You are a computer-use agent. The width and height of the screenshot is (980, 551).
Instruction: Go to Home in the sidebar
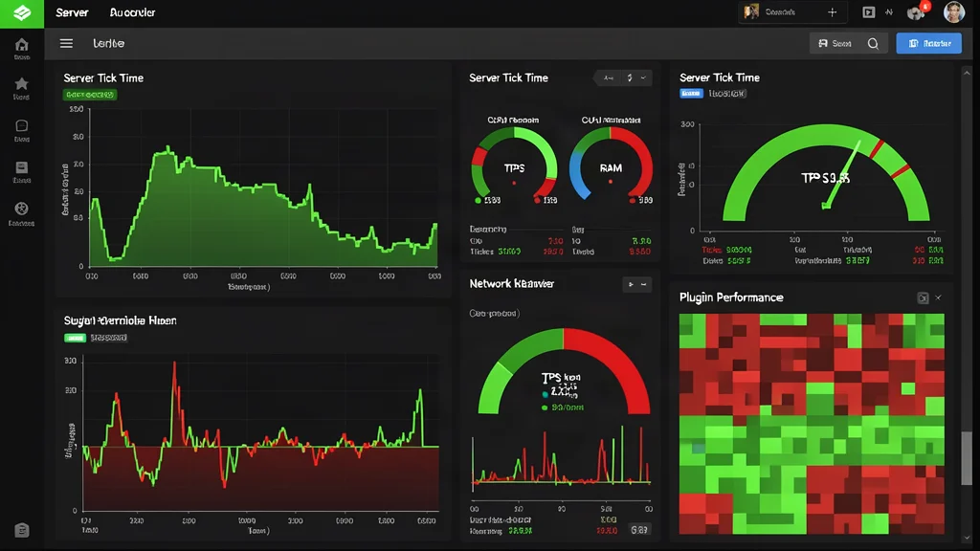pos(22,49)
